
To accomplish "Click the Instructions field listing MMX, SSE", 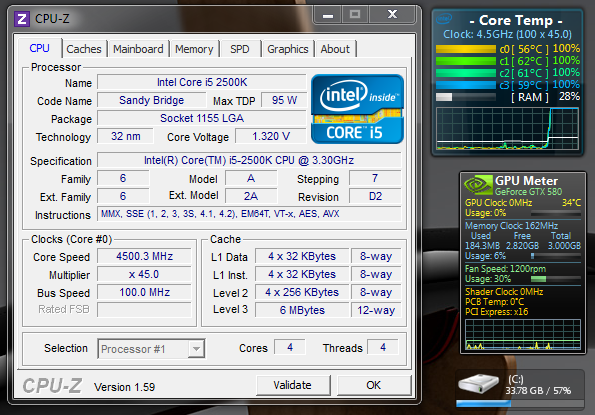I will (x=249, y=214).
